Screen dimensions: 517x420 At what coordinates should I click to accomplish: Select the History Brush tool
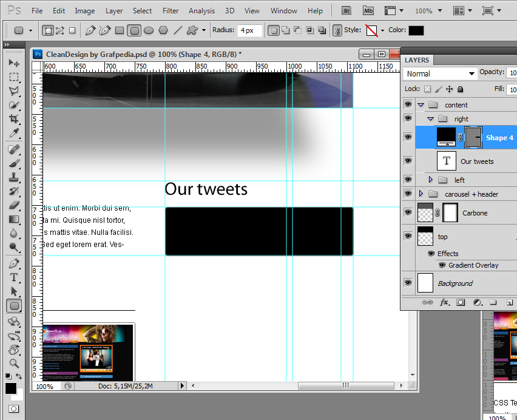(14, 191)
